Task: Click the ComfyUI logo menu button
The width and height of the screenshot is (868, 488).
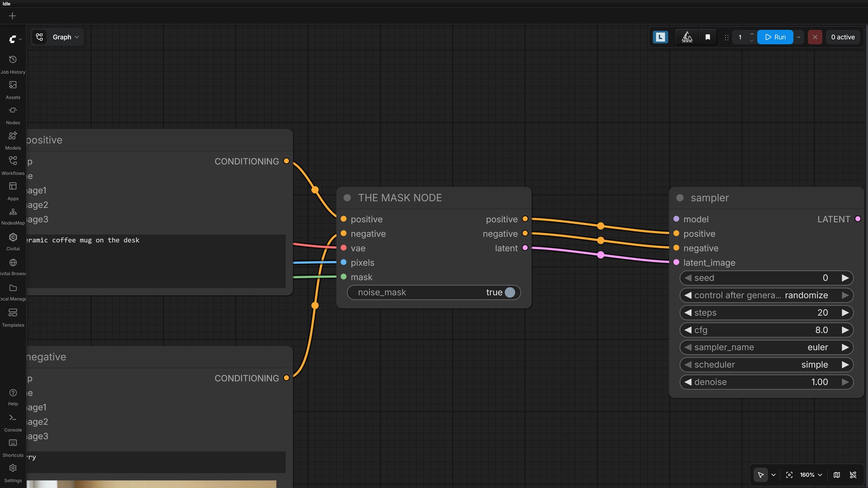Action: [15, 39]
